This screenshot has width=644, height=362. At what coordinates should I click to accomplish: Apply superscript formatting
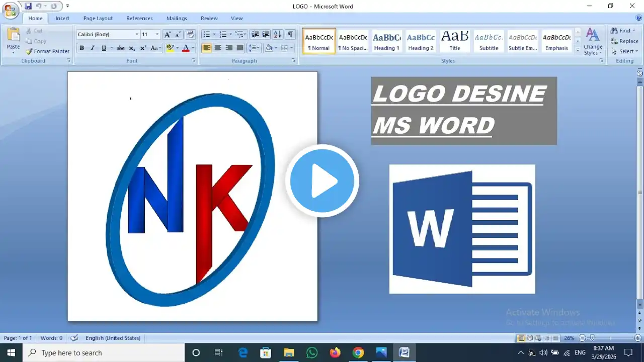[x=143, y=48]
